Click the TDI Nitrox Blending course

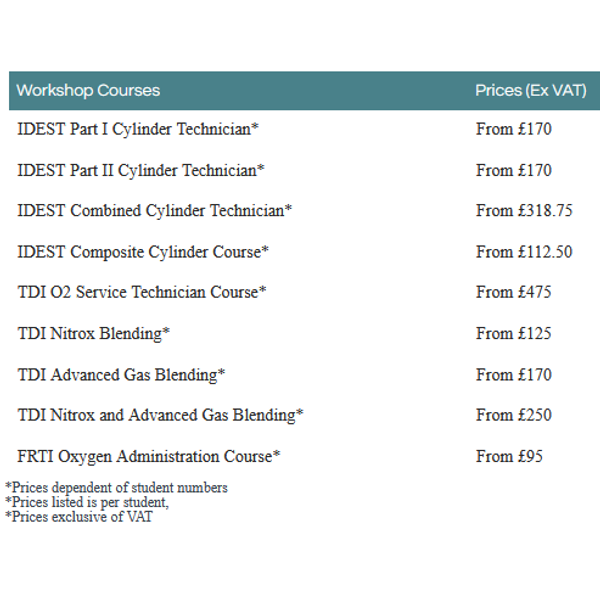click(93, 334)
